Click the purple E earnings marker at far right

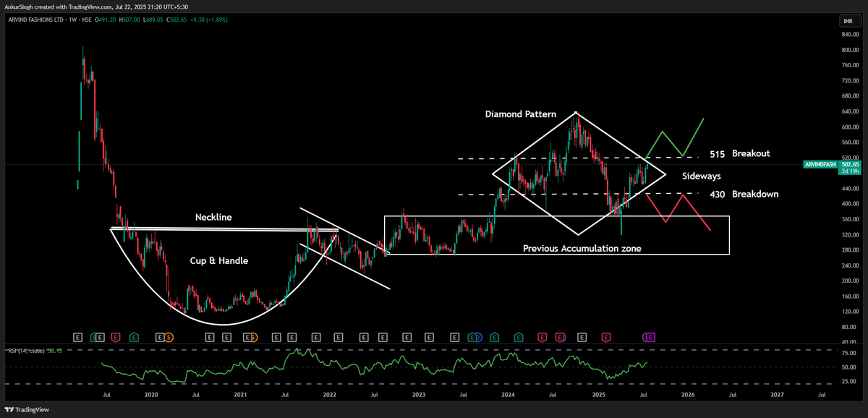click(650, 337)
